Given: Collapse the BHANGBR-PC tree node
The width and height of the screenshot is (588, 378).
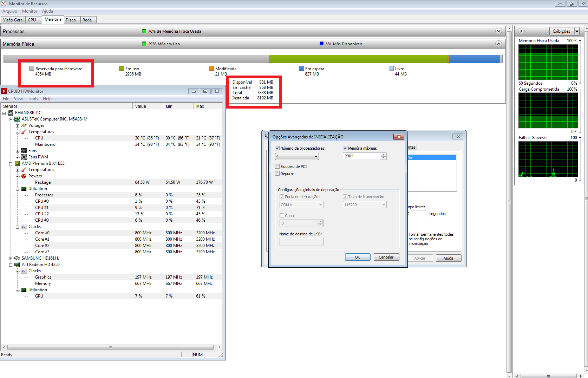Looking at the screenshot, I should point(4,113).
